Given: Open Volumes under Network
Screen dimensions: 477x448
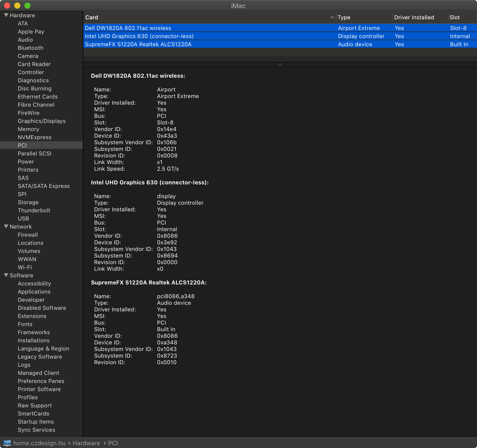Looking at the screenshot, I should click(x=29, y=251).
